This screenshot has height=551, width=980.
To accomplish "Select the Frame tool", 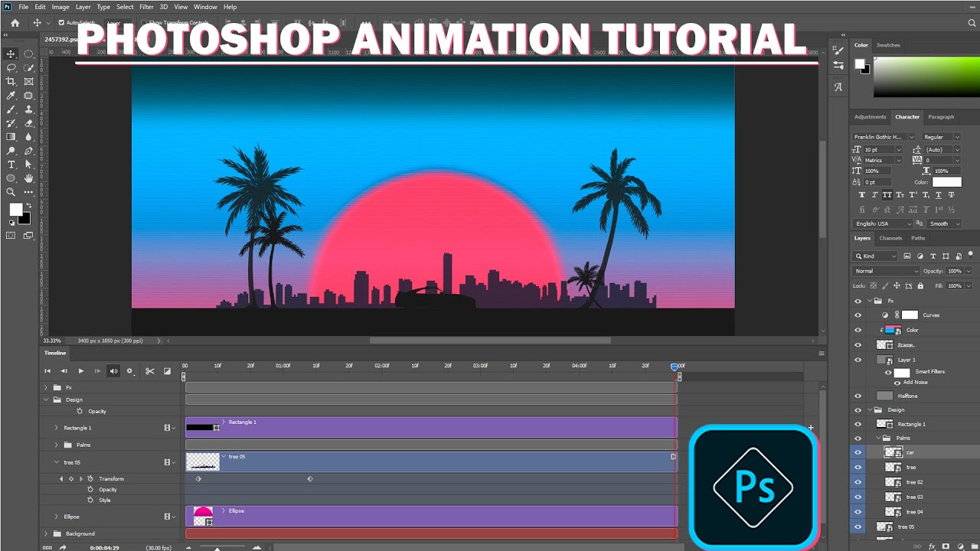I will click(28, 82).
